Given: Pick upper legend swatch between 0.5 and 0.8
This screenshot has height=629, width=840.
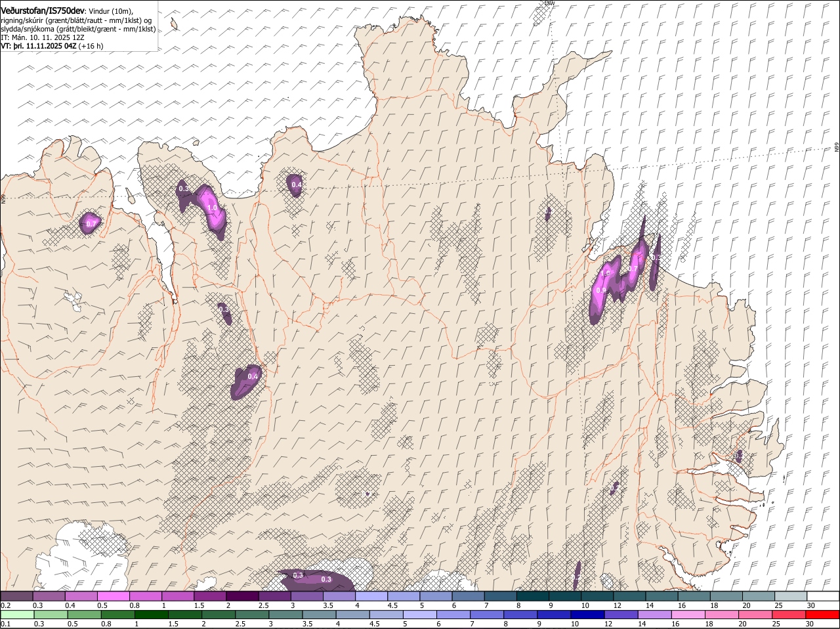Looking at the screenshot, I should pos(113,596).
